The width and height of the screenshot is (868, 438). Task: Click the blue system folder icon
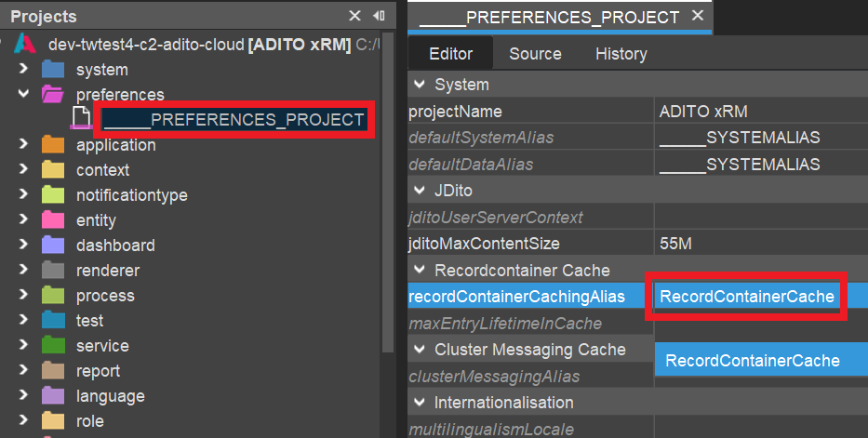pyautogui.click(x=53, y=70)
